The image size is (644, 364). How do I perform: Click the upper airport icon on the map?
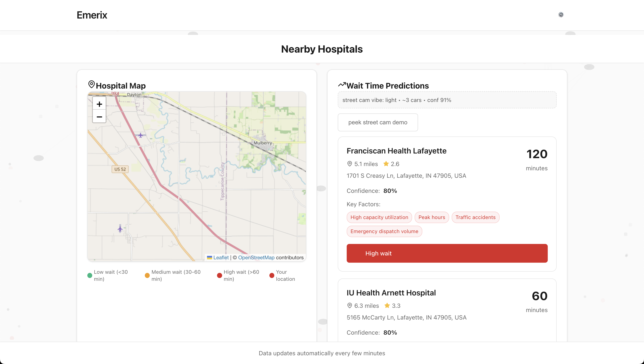[x=141, y=135]
